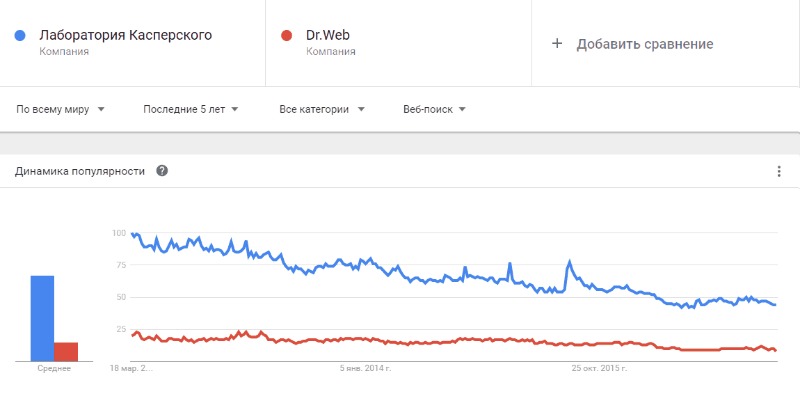Click the 18 мар. start date label
The width and height of the screenshot is (800, 410).
click(x=131, y=368)
